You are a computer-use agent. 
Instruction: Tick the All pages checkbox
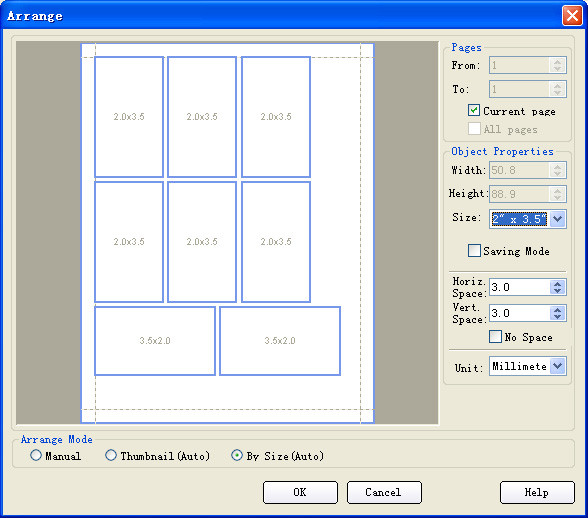pos(474,128)
